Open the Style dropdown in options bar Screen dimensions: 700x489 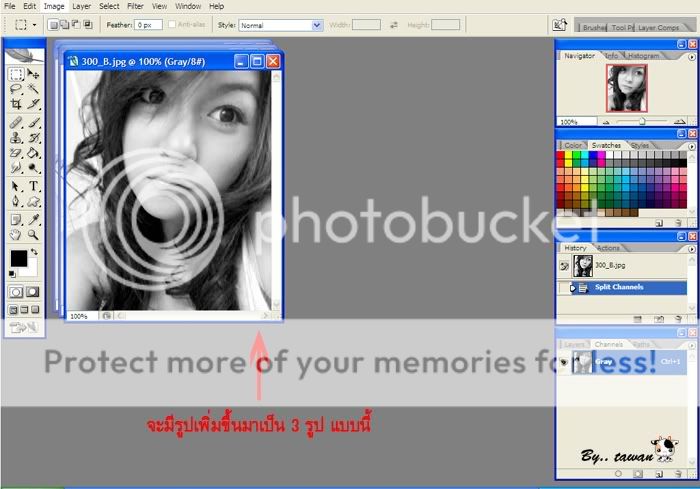pos(280,24)
